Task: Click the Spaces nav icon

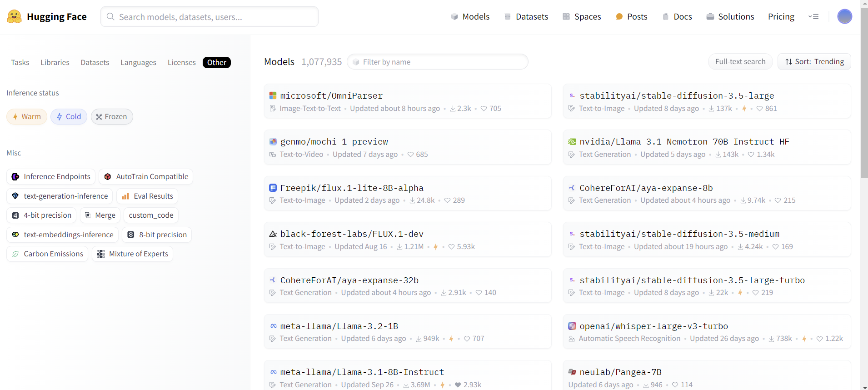Action: click(566, 17)
